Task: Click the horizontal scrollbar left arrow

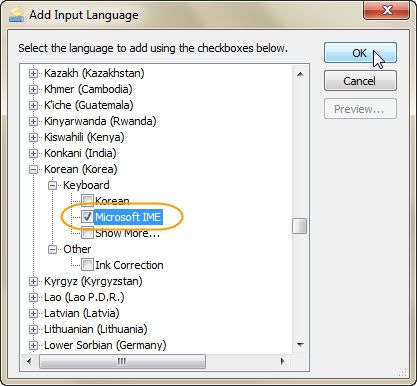Action: 29,361
